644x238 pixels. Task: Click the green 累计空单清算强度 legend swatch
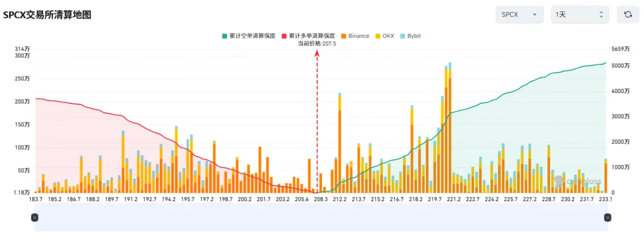point(224,36)
